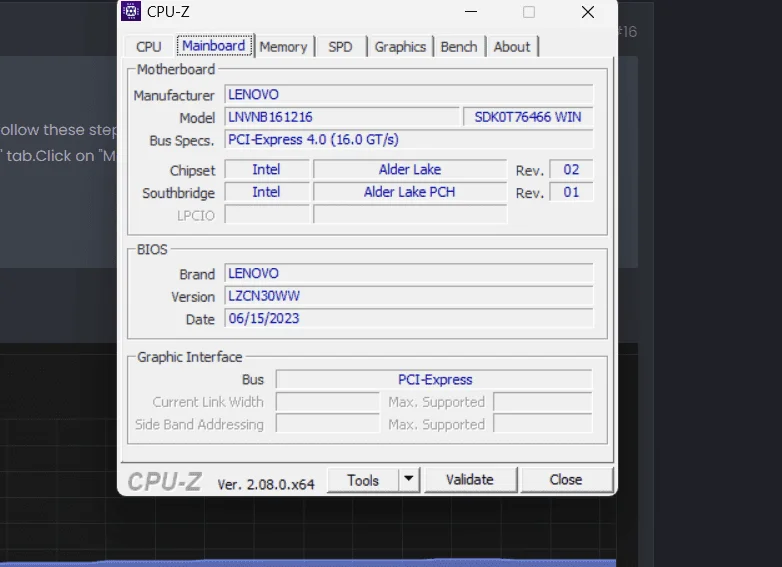Click the BIOS Version LZCN30WW value
This screenshot has height=567, width=782.
tap(409, 296)
